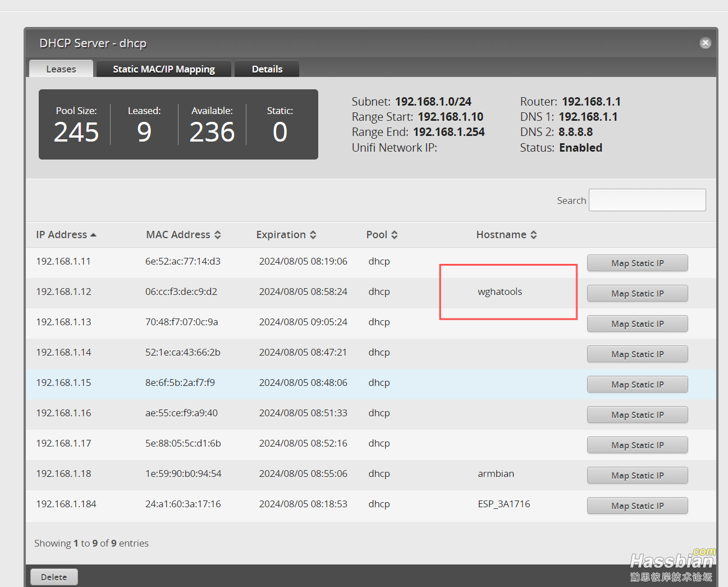Sort by IP Address column arrow
Image resolution: width=728 pixels, height=587 pixels.
pyautogui.click(x=93, y=235)
